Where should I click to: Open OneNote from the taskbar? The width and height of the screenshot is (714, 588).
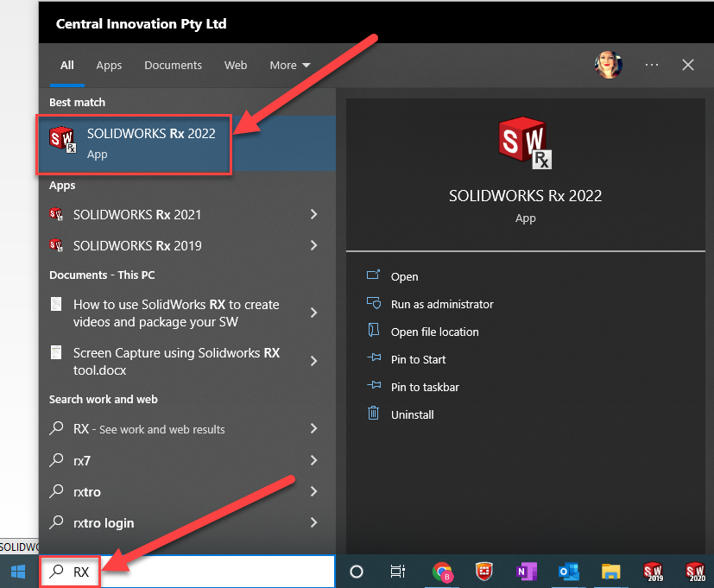525,572
